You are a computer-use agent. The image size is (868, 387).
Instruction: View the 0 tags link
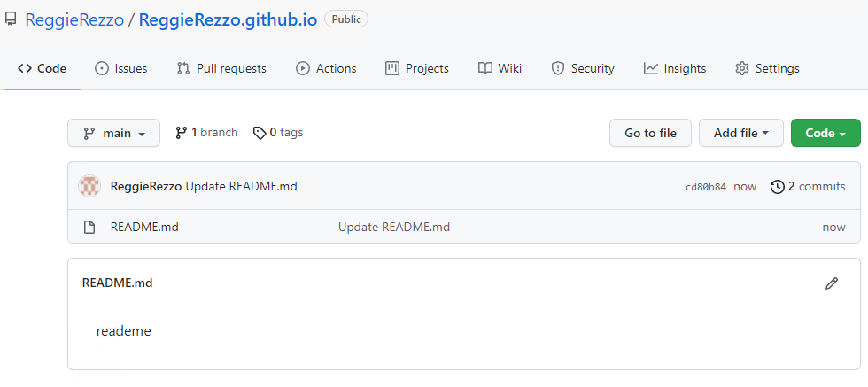[x=278, y=133]
